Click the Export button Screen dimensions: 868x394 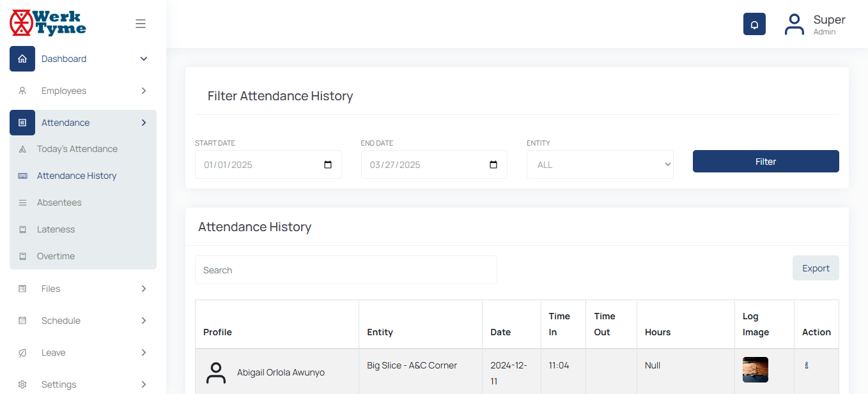816,268
